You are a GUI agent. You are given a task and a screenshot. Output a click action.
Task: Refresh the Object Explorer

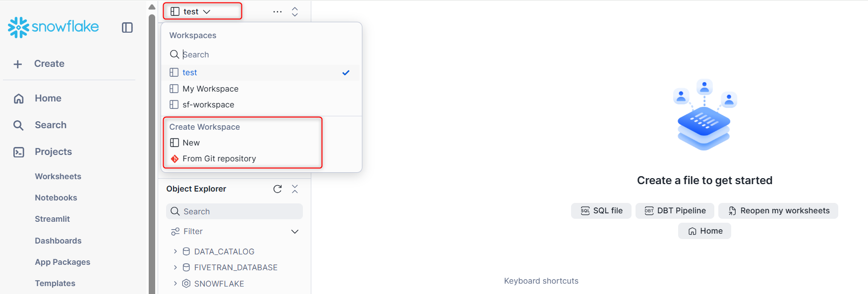tap(278, 189)
